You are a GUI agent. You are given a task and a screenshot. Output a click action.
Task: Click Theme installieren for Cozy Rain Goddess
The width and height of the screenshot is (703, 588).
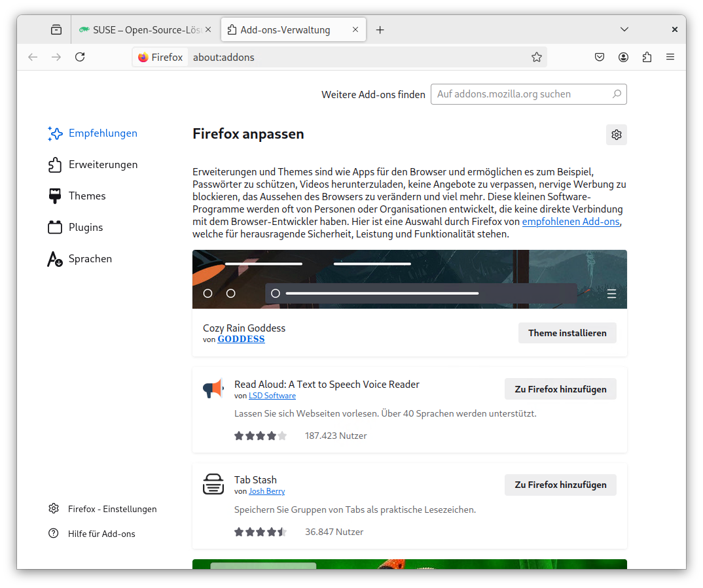(567, 333)
